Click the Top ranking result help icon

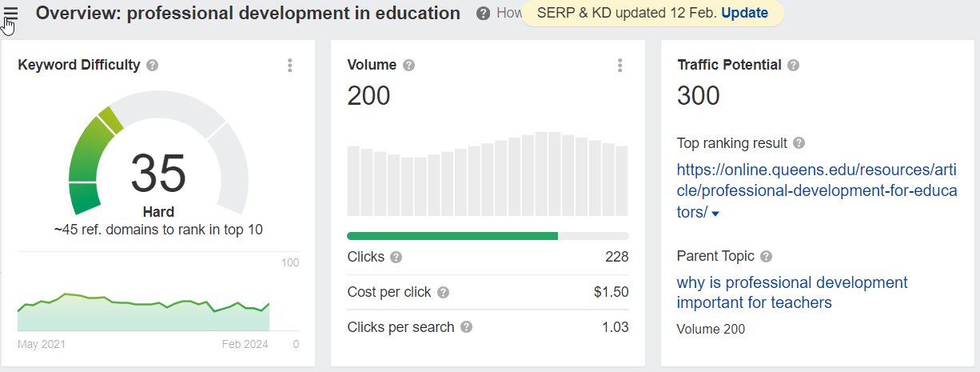tap(799, 143)
